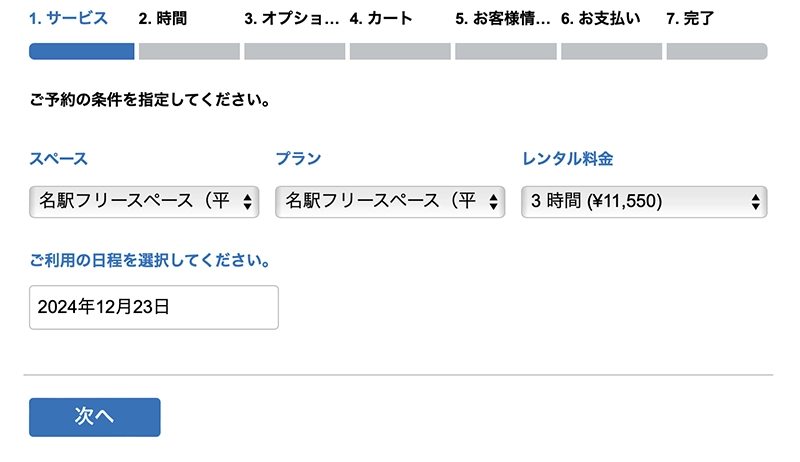Image resolution: width=800 pixels, height=462 pixels.
Task: Click the date field showing 2024年12月23日
Action: pos(153,307)
